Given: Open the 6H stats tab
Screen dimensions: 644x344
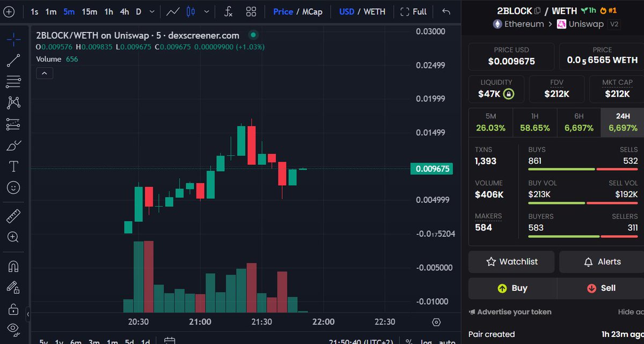Looking at the screenshot, I should tap(579, 122).
